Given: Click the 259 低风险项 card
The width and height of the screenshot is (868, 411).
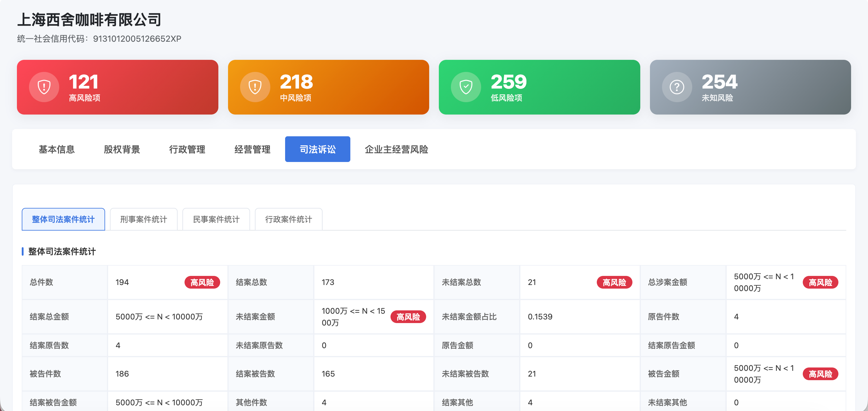Looking at the screenshot, I should (539, 87).
